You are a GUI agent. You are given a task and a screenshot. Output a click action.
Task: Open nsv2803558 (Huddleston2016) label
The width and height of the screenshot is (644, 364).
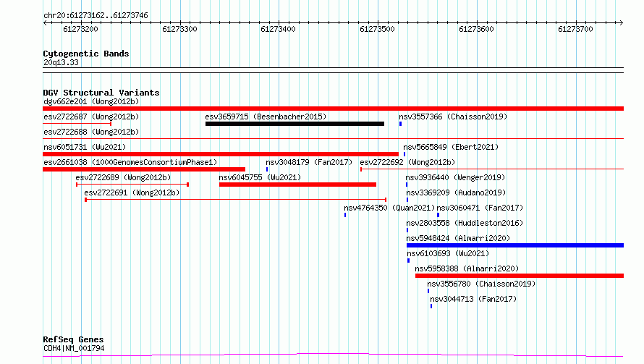[465, 223]
